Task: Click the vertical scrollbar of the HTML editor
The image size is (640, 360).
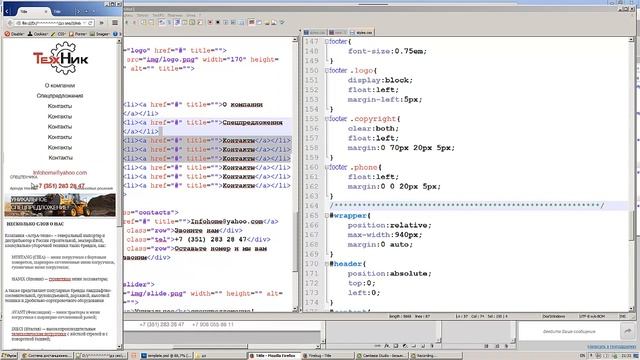Action: (x=296, y=174)
